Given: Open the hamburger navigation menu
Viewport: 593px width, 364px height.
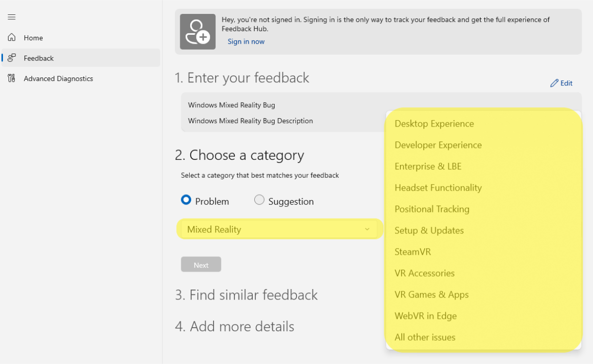Looking at the screenshot, I should click(x=12, y=17).
